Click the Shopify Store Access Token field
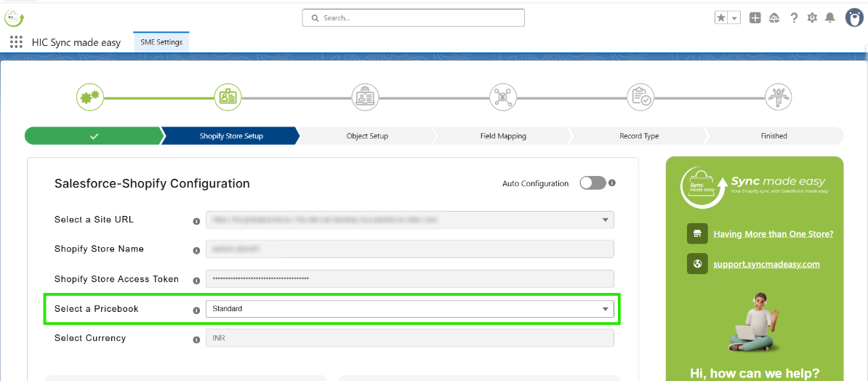Image resolution: width=868 pixels, height=381 pixels. pos(409,279)
